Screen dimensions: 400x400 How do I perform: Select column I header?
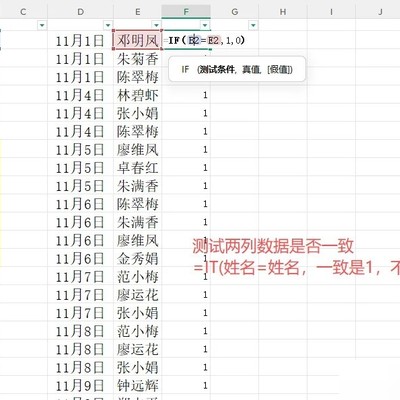click(331, 12)
